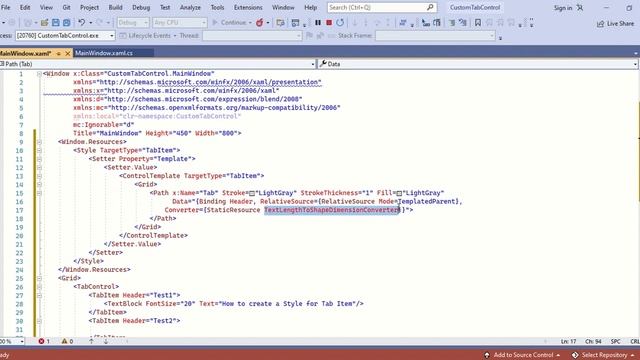Open the Lifecycle Events dropdown arrow
Image resolution: width=640 pixels, height=360 pixels.
click(175, 36)
